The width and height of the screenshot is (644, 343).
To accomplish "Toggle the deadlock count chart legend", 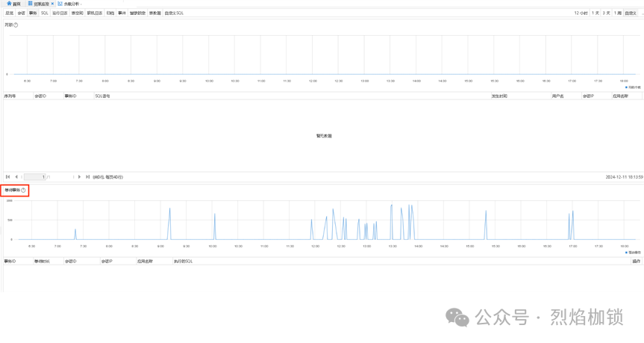I will 633,87.
